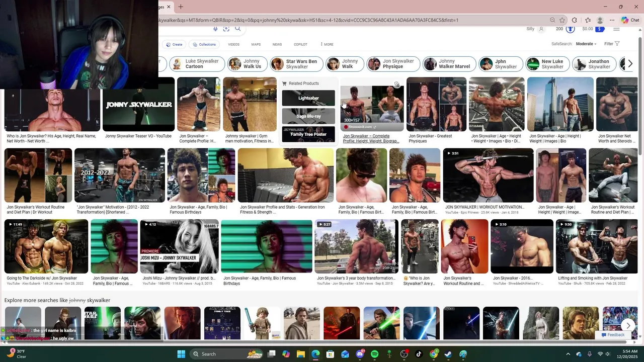Click the page vertical scrollbar
Viewport: 644px width, 362px height.
click(640, 96)
